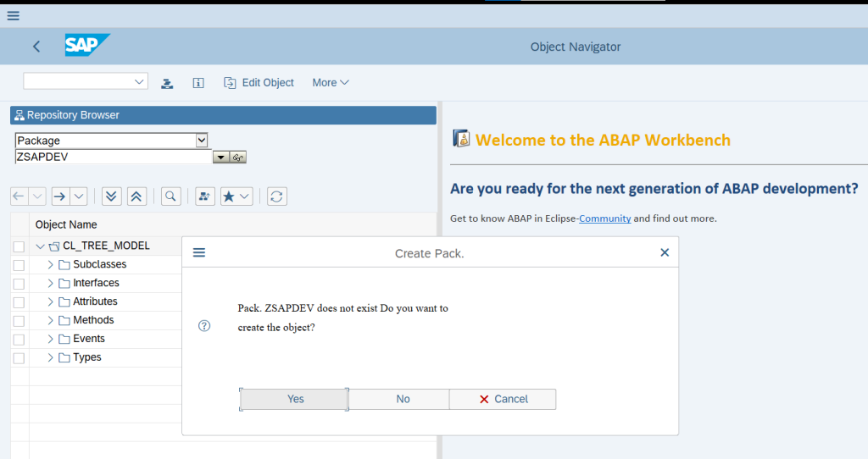Collapse the CL_TREE_MODEL node
This screenshot has height=459, width=868.
point(40,246)
